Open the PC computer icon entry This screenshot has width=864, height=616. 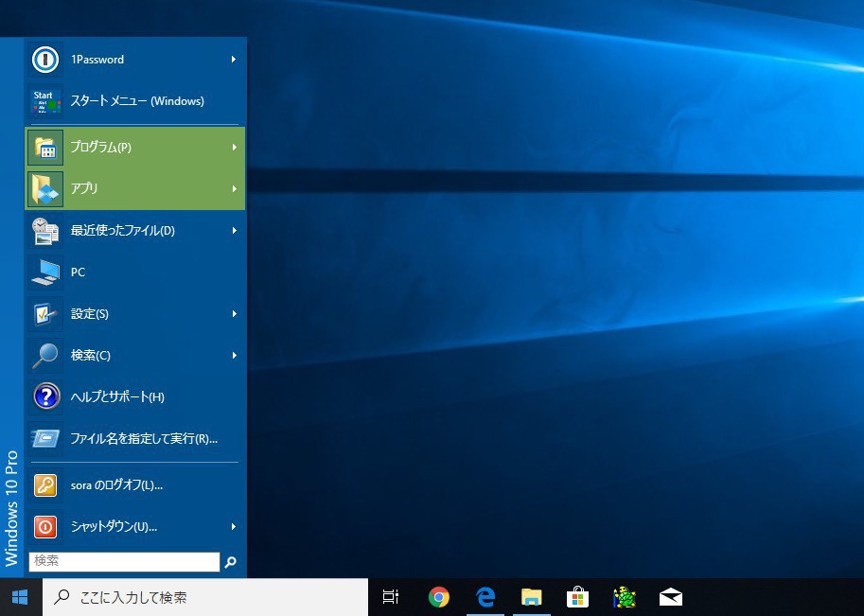44,273
